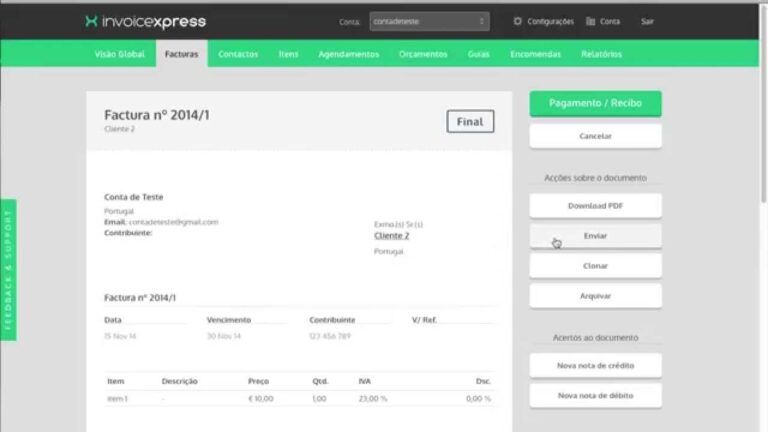Open the Contactos tab
The image size is (768, 432).
(x=238, y=54)
